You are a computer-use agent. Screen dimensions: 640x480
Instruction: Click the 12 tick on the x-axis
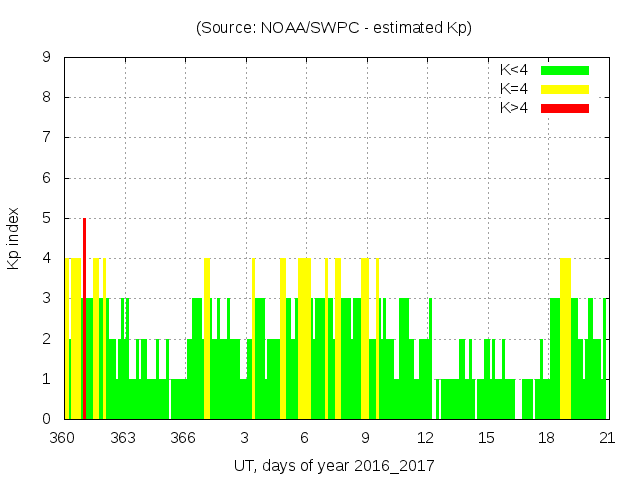pyautogui.click(x=425, y=437)
